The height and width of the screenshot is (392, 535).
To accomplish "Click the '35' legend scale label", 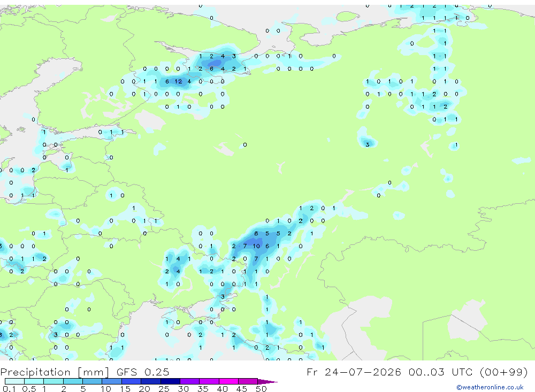I will 203,389.
